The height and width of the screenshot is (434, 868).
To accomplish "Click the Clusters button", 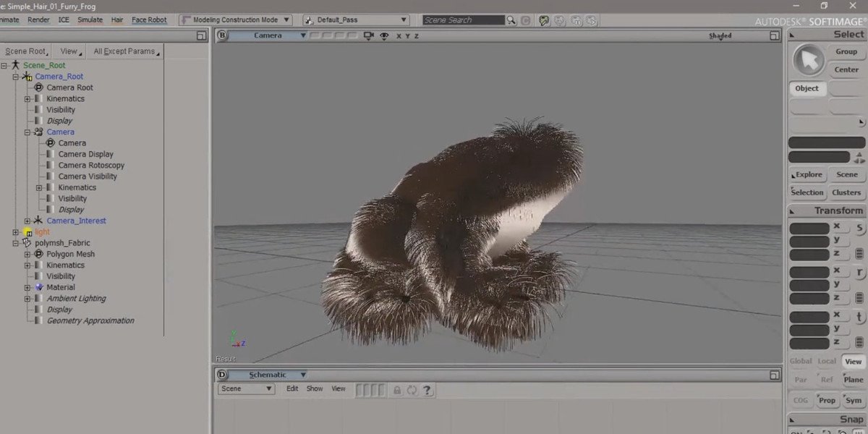I will click(x=846, y=192).
